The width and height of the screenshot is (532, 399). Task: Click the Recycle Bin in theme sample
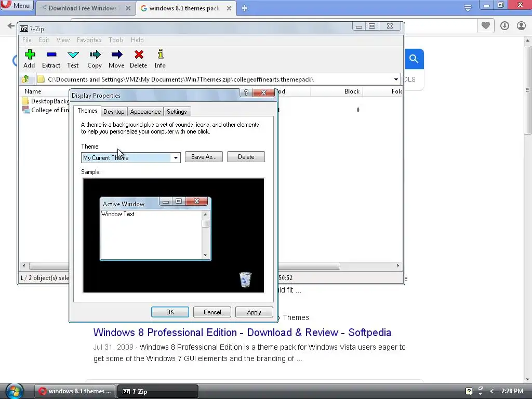coord(245,280)
